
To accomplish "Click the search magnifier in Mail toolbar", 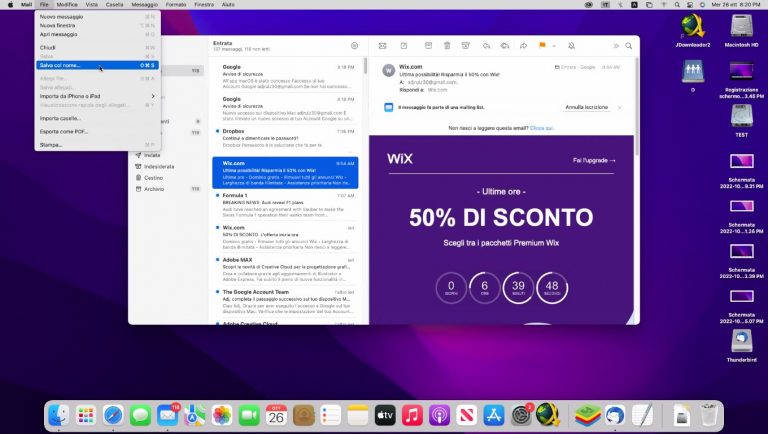I will tap(629, 46).
